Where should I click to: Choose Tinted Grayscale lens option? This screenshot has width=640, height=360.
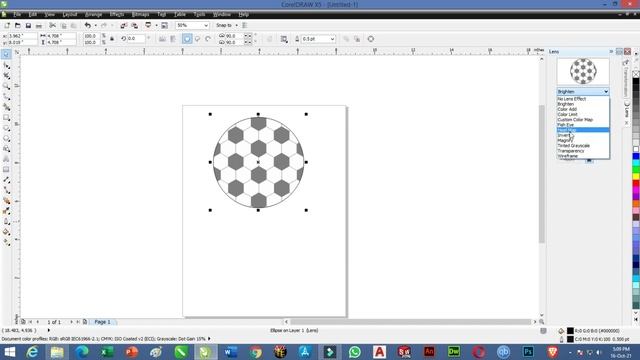pos(583,146)
